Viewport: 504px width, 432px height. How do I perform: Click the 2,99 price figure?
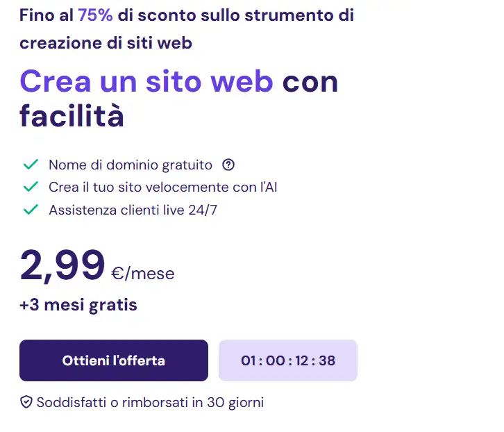(x=62, y=265)
